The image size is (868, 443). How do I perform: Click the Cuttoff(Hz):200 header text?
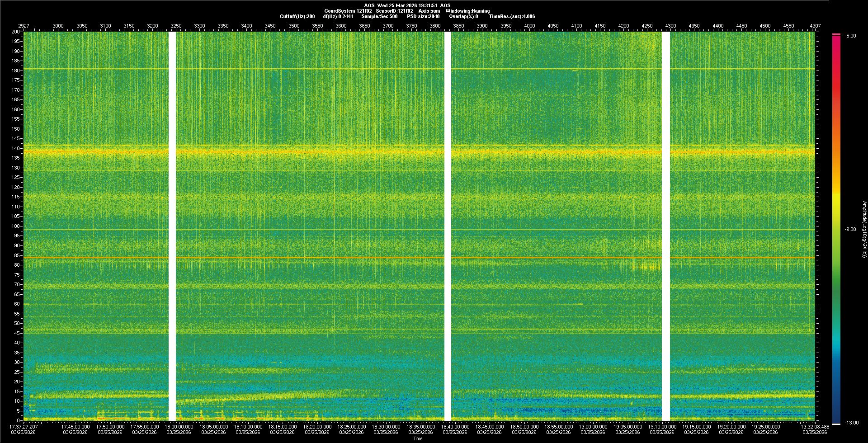(297, 16)
